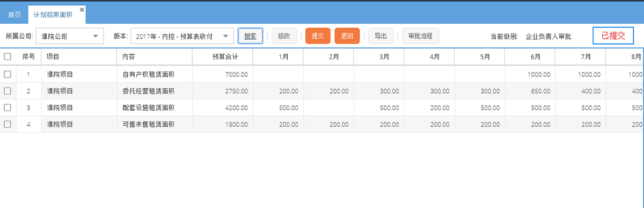644x208 pixels.
Task: Click the 内容 column header
Action: pyautogui.click(x=155, y=56)
